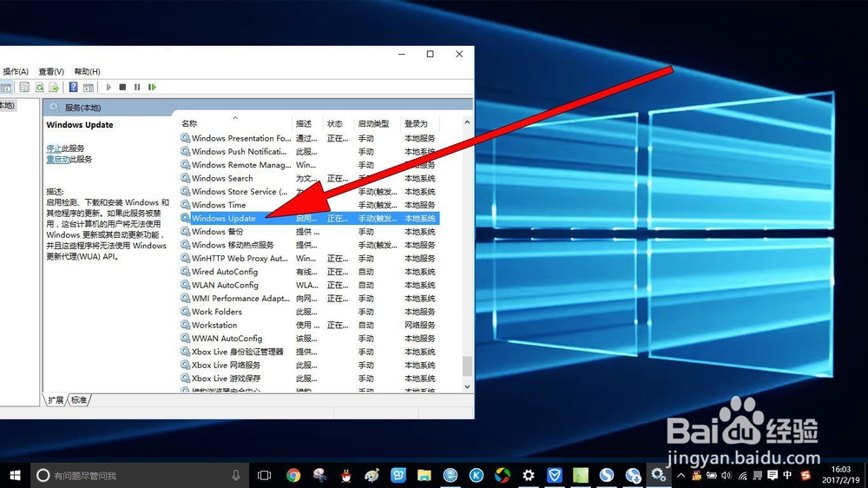Switch to the 标准 tab
This screenshot has height=488, width=868.
[79, 400]
